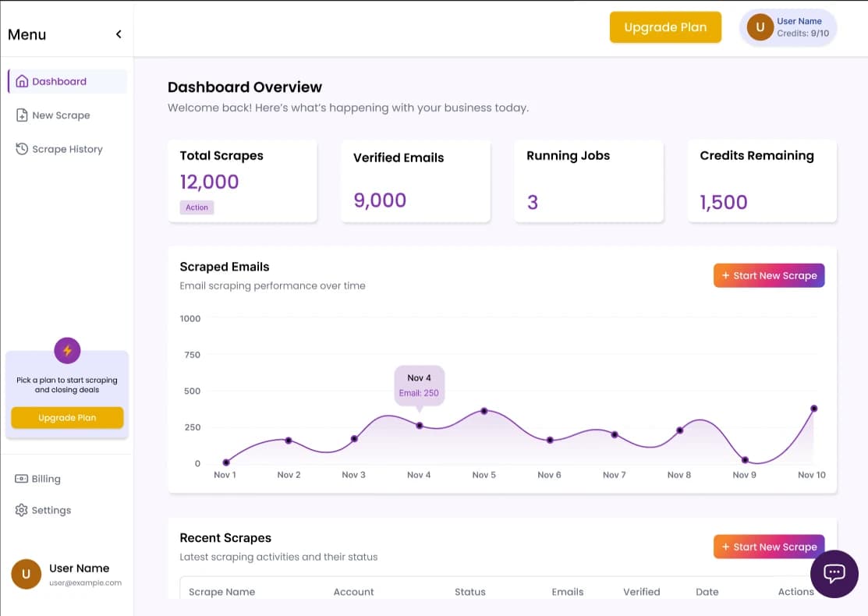
Task: Click the New Scrape file icon
Action: [x=22, y=115]
